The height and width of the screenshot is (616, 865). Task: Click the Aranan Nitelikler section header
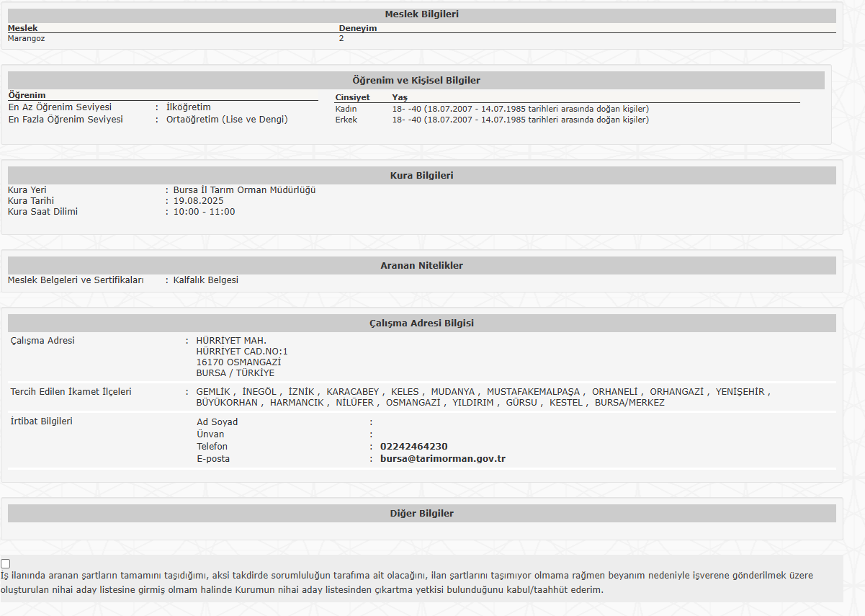pos(421,266)
